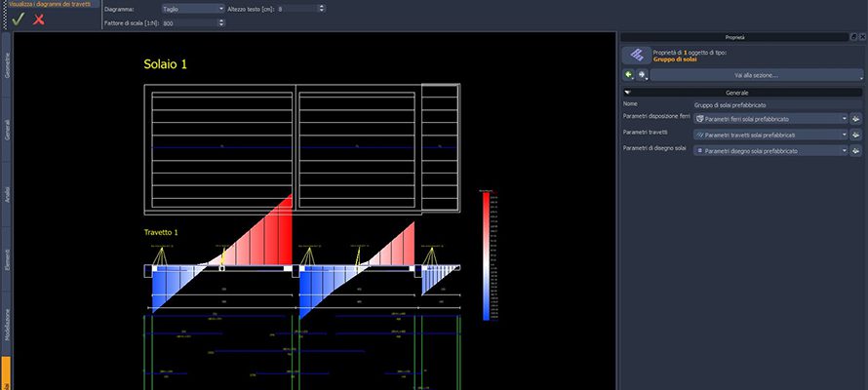Open Parametri ferri solai prefabbricato dropdown
868x390 pixels.
click(x=770, y=119)
